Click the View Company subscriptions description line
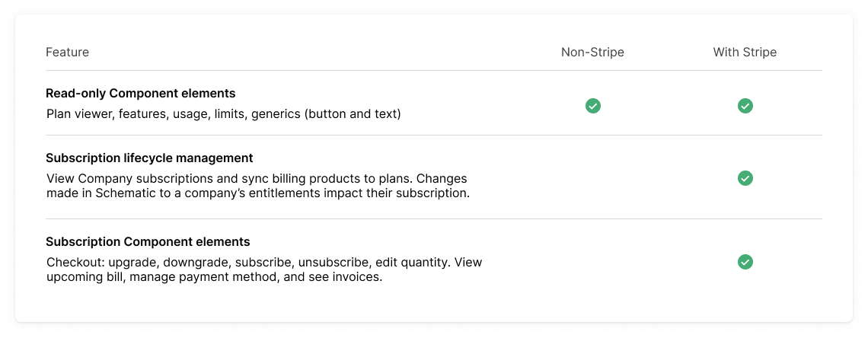The image size is (868, 338). (257, 178)
